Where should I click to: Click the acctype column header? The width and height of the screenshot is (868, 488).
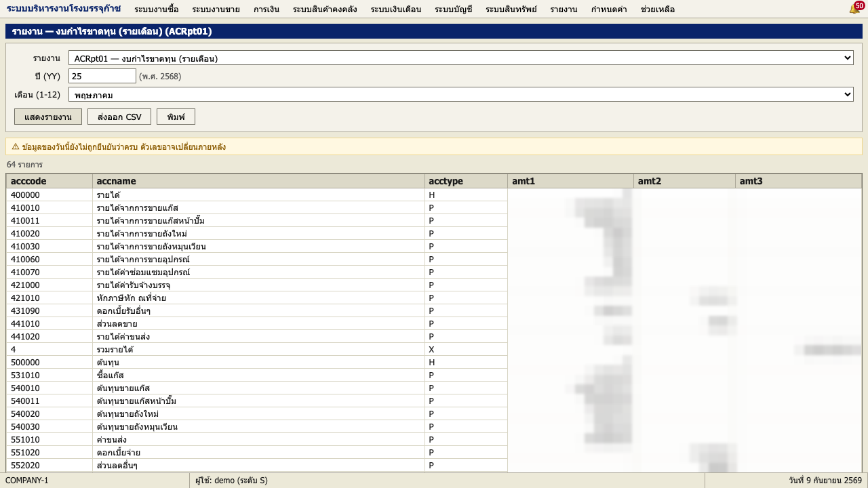pos(466,181)
